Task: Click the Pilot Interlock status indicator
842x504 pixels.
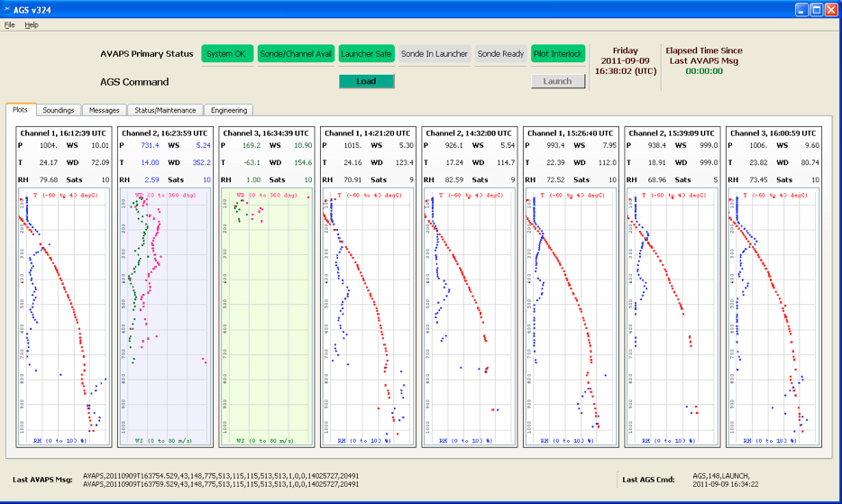Action: click(x=558, y=54)
